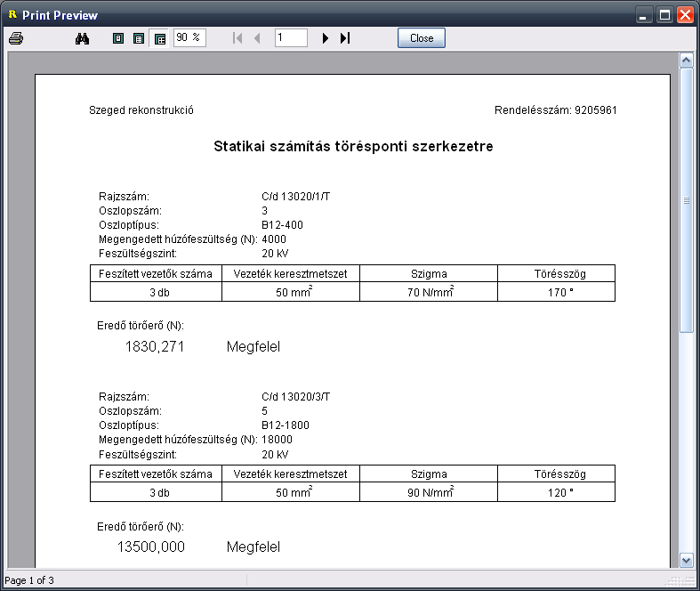The width and height of the screenshot is (700, 591).
Task: Click the page number input field
Action: click(291, 37)
